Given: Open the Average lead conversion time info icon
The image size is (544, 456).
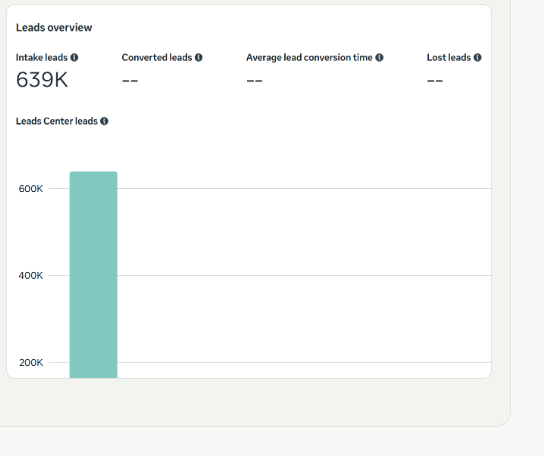Looking at the screenshot, I should [379, 58].
